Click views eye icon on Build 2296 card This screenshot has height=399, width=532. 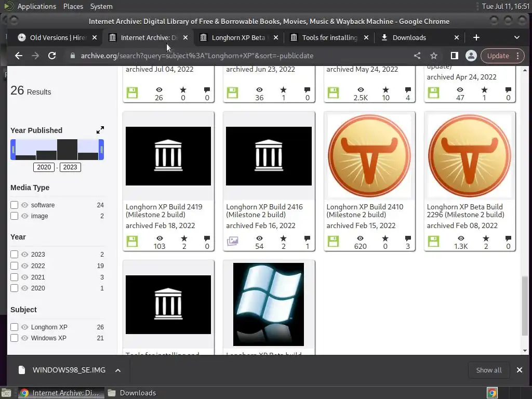pyautogui.click(x=460, y=238)
